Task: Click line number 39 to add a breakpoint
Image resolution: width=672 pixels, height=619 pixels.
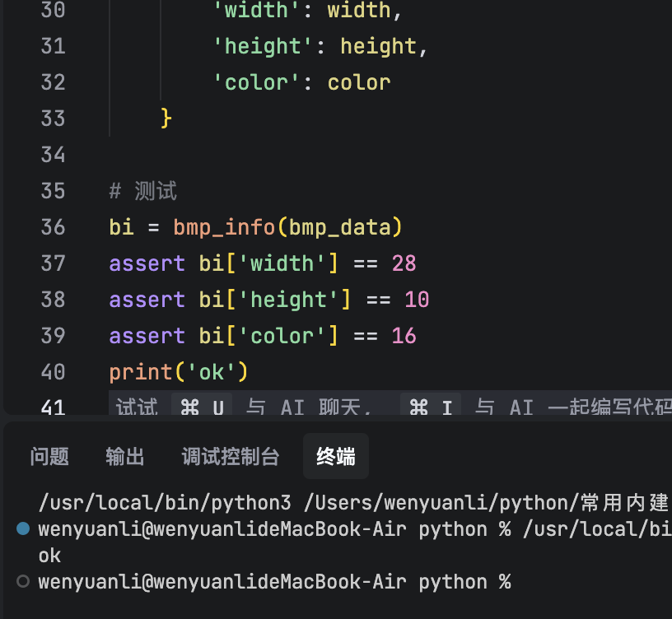Action: (x=53, y=335)
